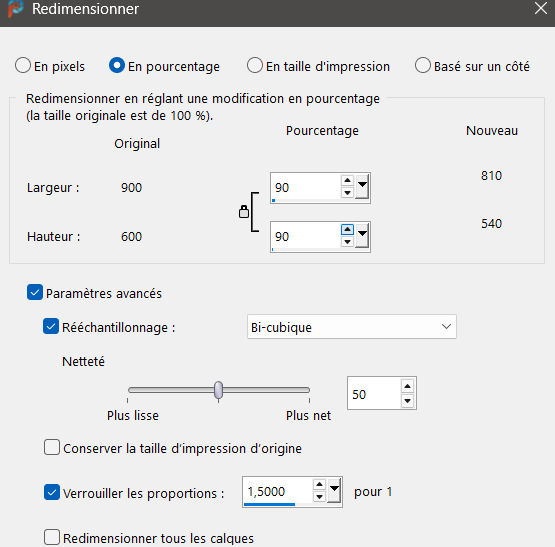Screen dimensions: 555x547
Task: Enable Conserver la taille d'impression d'origine
Action: tap(52, 447)
